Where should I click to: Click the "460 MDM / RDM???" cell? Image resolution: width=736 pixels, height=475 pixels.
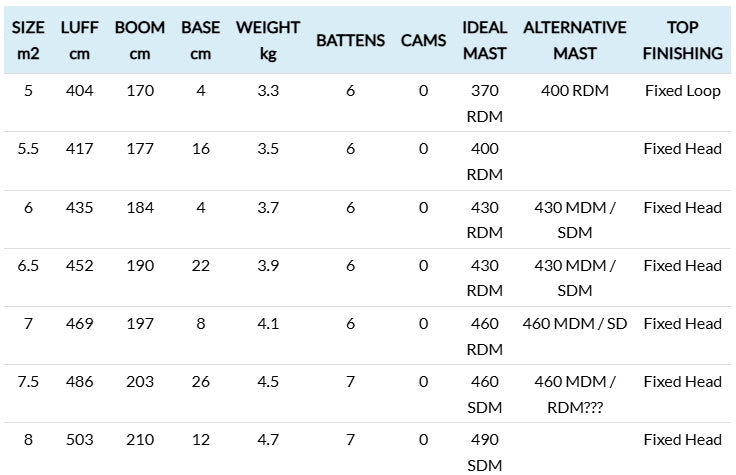tap(575, 394)
